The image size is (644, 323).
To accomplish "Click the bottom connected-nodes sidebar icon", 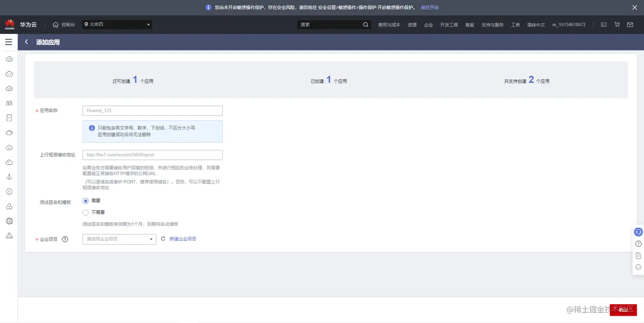I will pos(9,236).
